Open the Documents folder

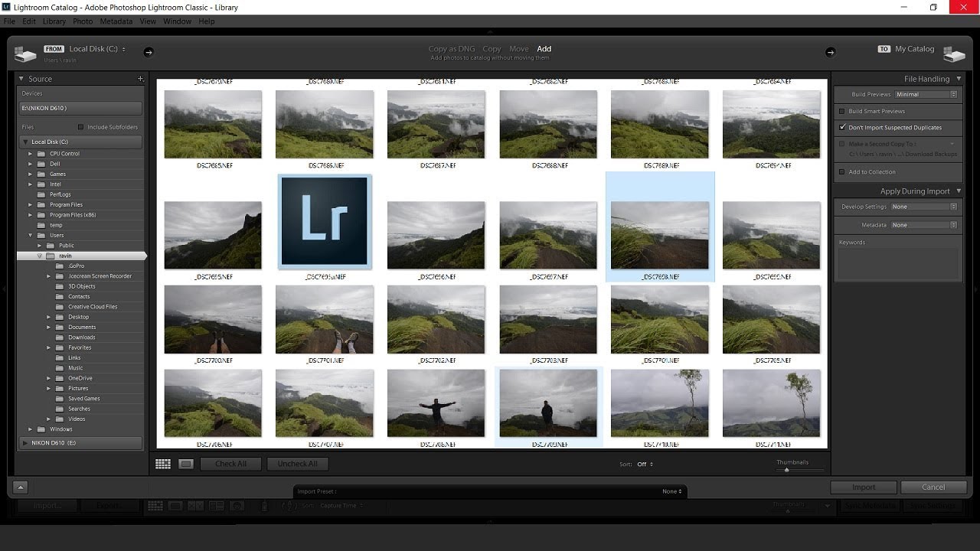click(x=82, y=328)
